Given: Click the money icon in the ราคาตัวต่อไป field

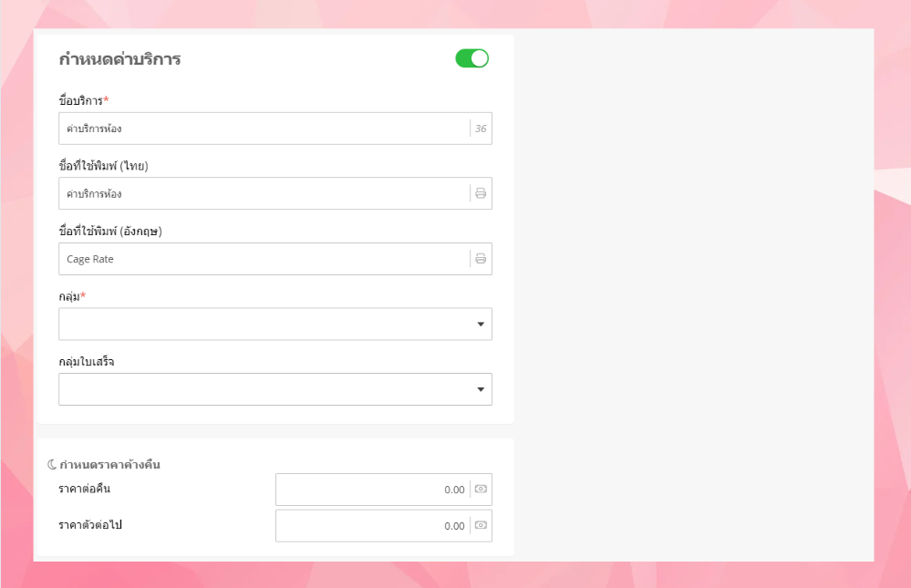Looking at the screenshot, I should [481, 526].
